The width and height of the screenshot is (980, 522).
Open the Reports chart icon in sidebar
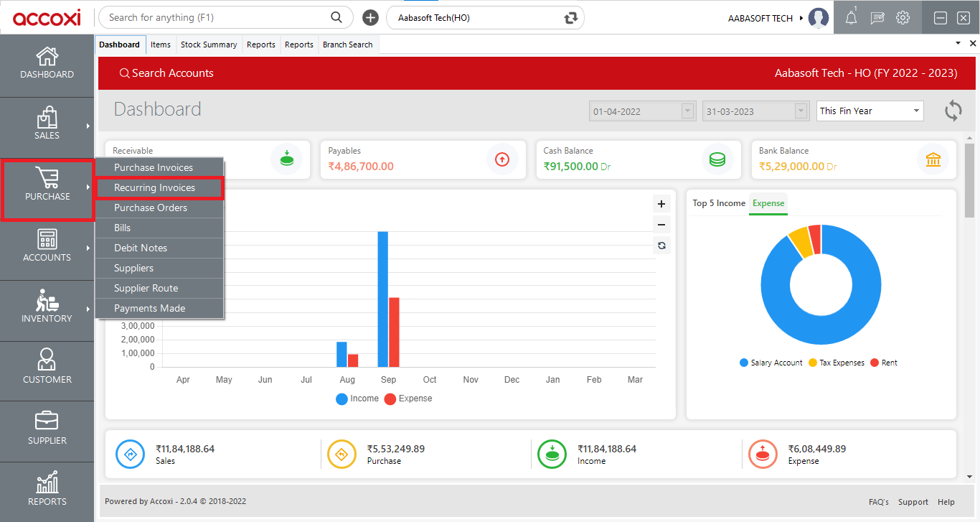pyautogui.click(x=47, y=482)
